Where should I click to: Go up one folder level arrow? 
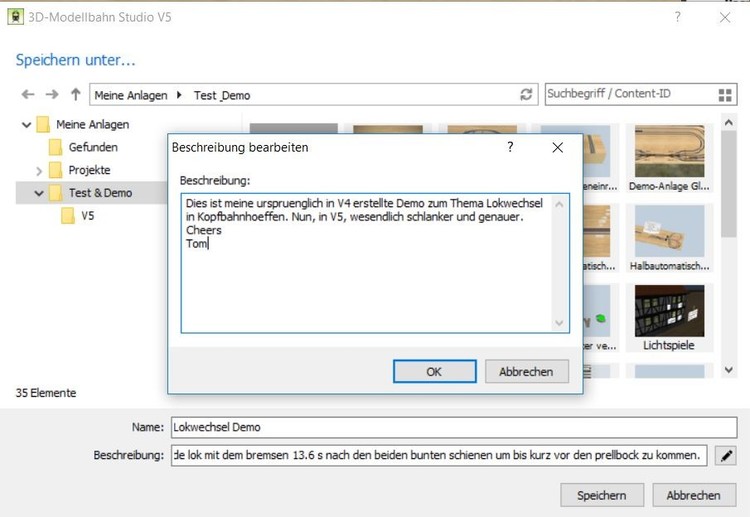[x=75, y=94]
